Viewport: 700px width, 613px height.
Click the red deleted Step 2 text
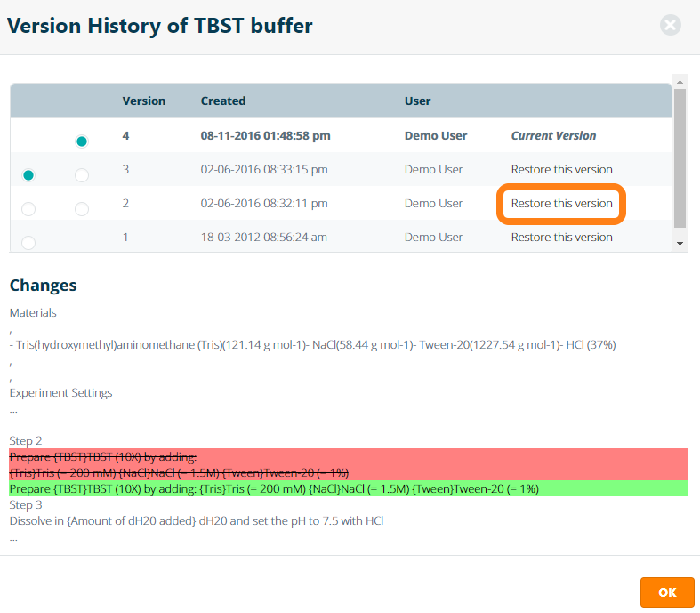tap(178, 464)
